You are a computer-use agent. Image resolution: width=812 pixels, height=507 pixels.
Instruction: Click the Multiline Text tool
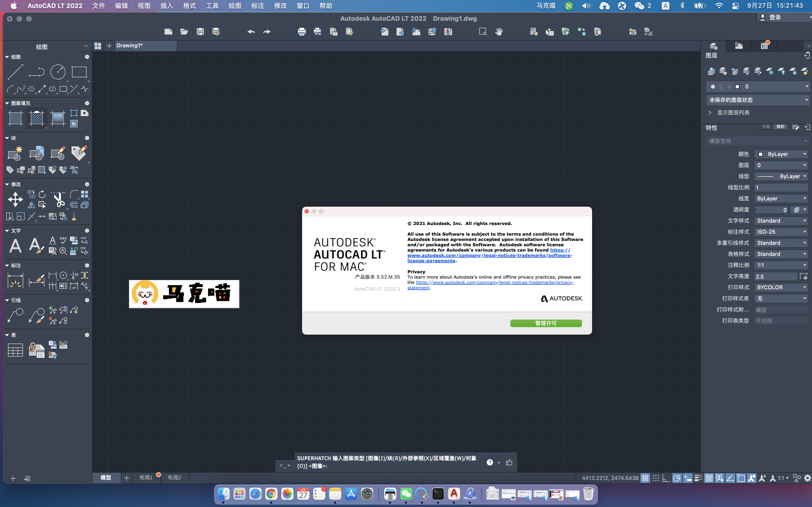(x=15, y=246)
